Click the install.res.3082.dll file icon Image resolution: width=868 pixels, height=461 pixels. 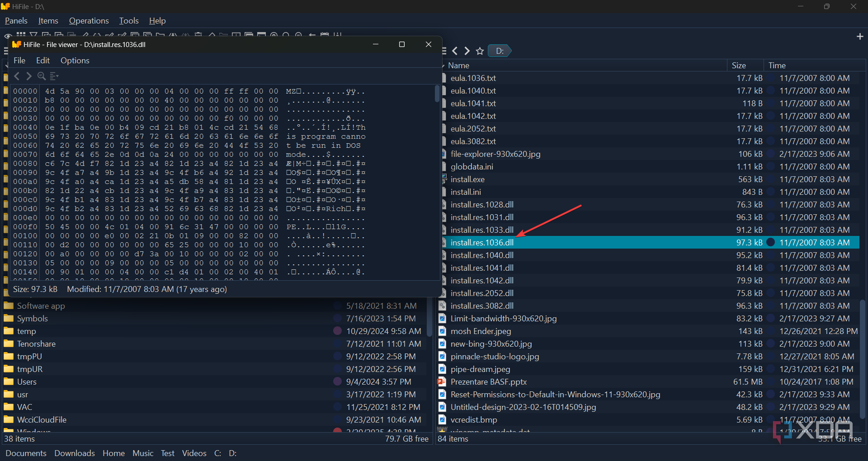(x=442, y=306)
